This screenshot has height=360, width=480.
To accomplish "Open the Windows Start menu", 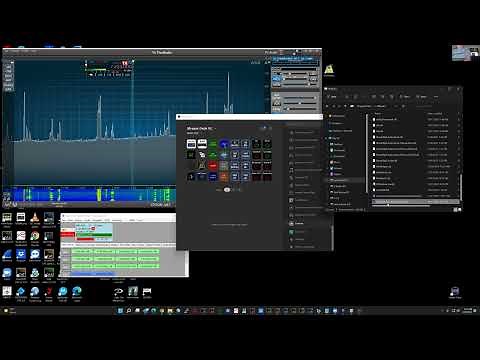I will [120, 311].
